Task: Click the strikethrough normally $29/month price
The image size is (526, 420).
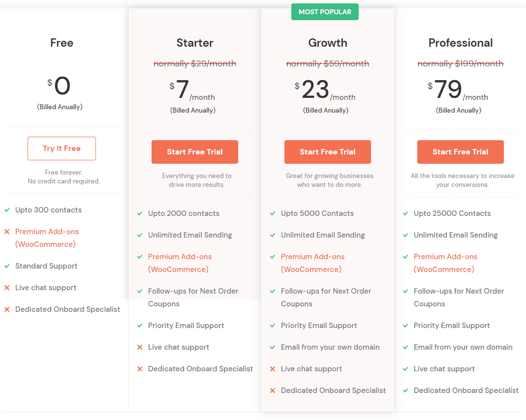Action: tap(194, 63)
